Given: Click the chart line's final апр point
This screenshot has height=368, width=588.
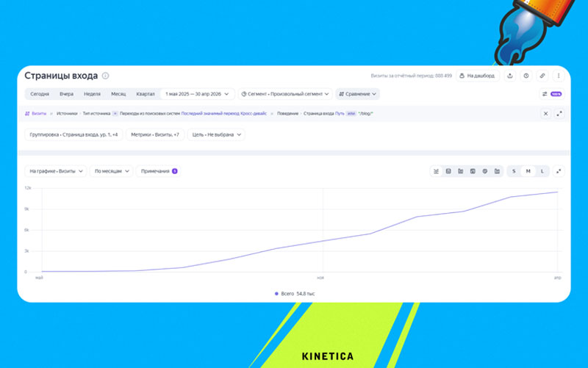Looking at the screenshot, I should tap(558, 192).
